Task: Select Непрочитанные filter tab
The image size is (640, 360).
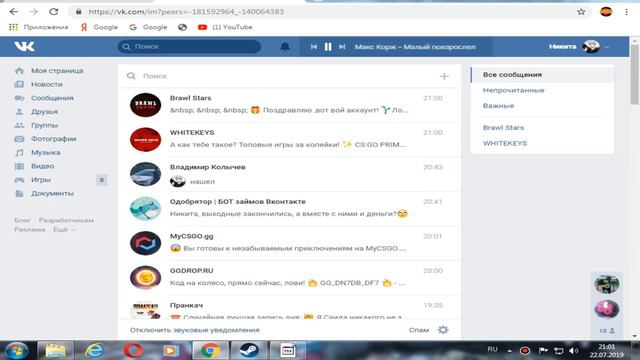Action: pyautogui.click(x=542, y=90)
